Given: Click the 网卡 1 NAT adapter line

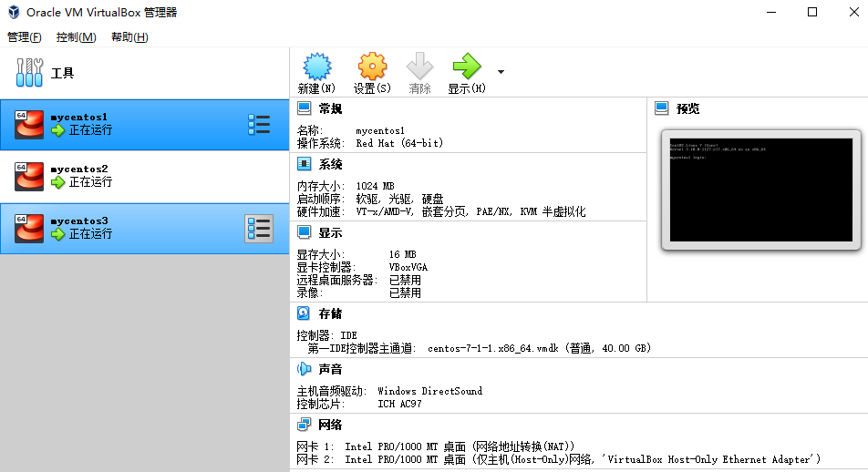Looking at the screenshot, I should click(436, 446).
